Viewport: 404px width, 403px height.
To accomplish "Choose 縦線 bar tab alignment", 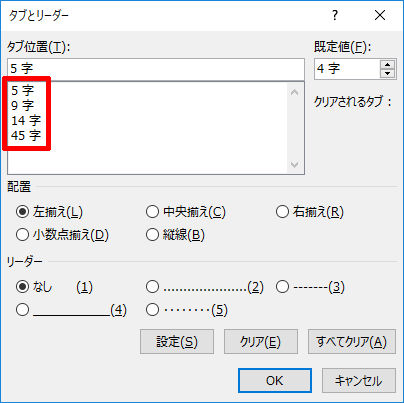I will [x=175, y=235].
